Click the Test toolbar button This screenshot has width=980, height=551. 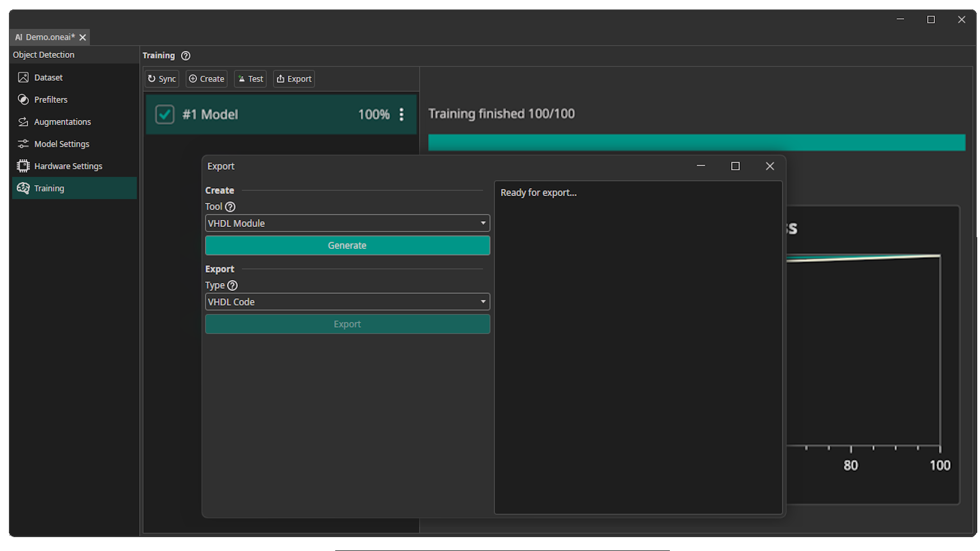click(251, 79)
